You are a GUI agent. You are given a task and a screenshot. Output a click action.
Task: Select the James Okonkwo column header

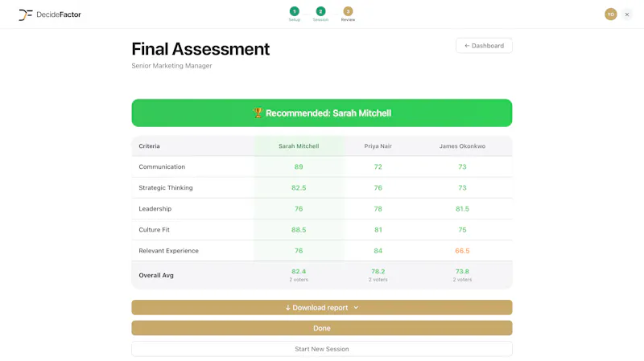pyautogui.click(x=462, y=146)
